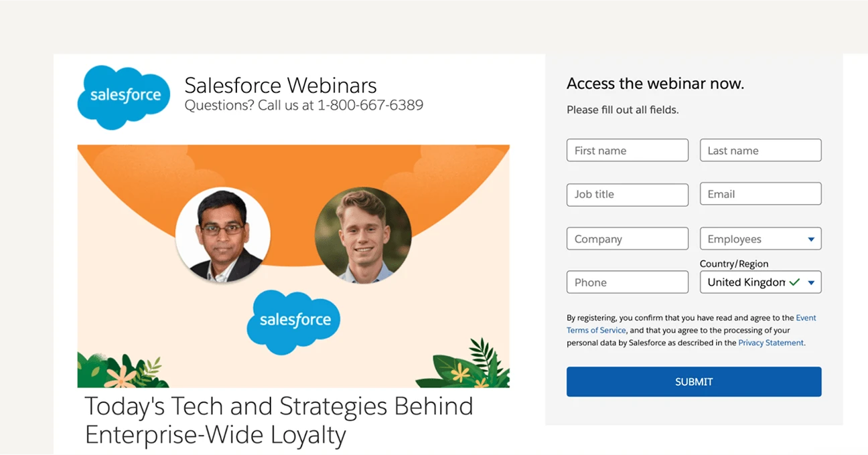Click the webinar title about Enterprise-Wide Loyalty
This screenshot has width=868, height=455.
pos(279,420)
